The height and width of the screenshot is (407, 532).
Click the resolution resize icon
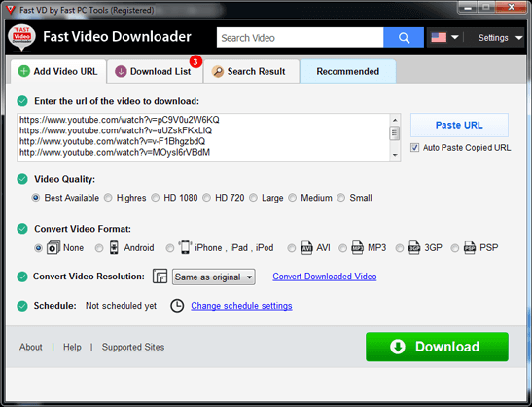click(160, 277)
